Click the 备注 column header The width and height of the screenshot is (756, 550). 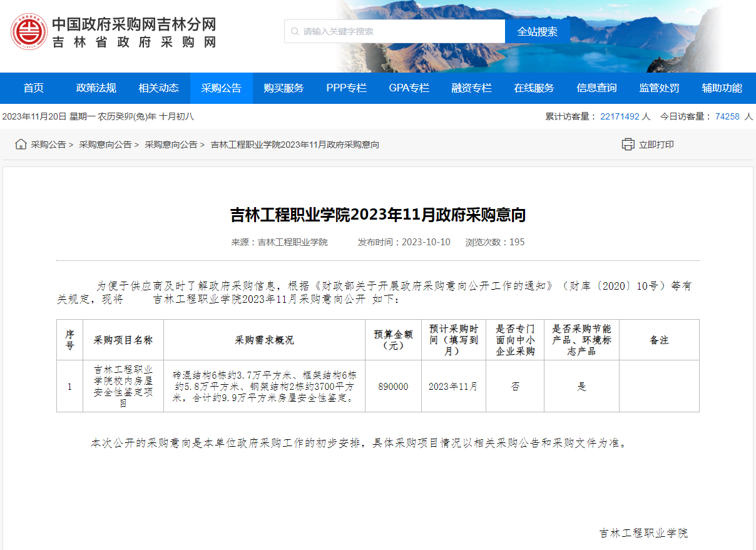659,340
